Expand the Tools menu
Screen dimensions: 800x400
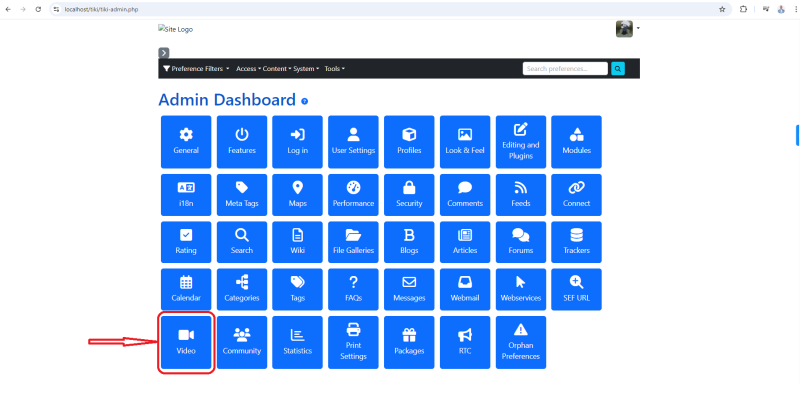[x=335, y=68]
